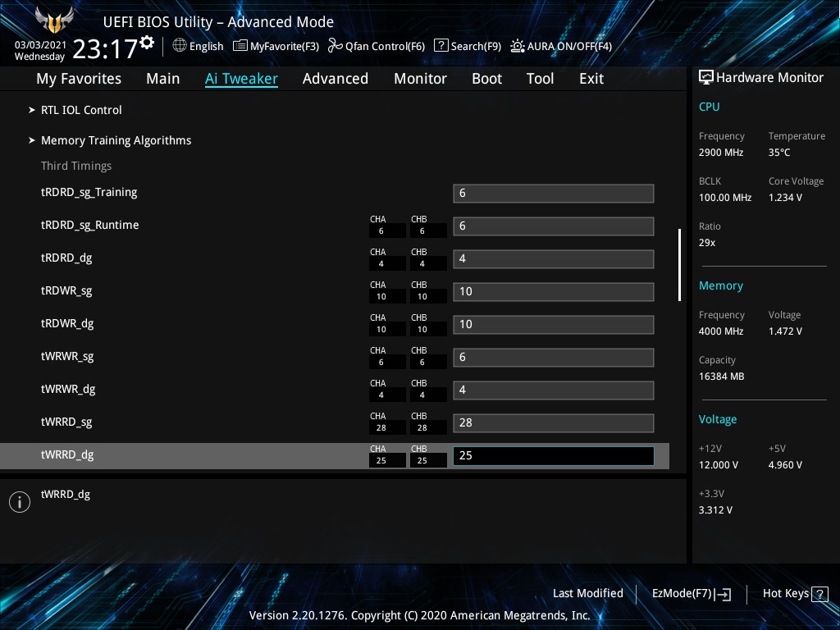Click the 03/03/2021 date
Image resolution: width=840 pixels, height=630 pixels.
pos(40,45)
